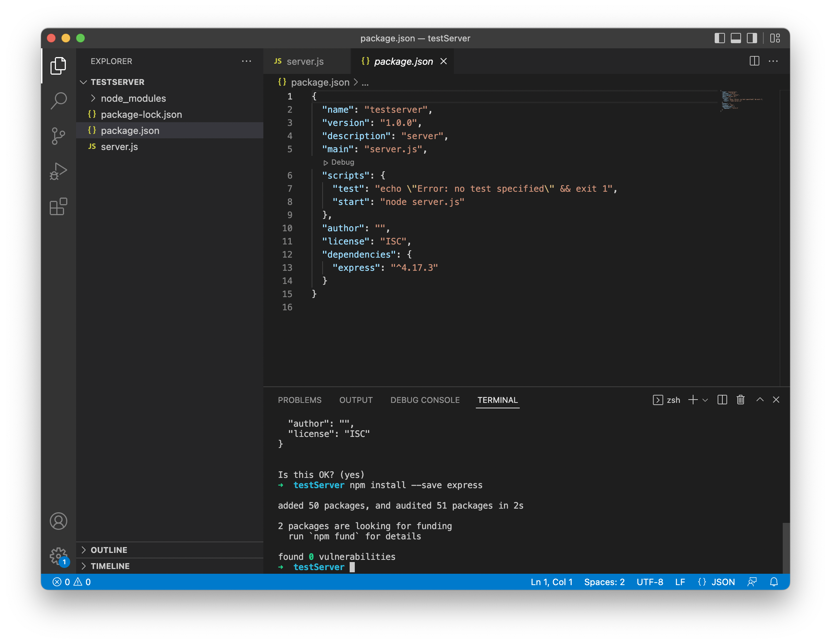Viewport: 831px width, 644px height.
Task: Expand the node_modules folder
Action: click(133, 98)
